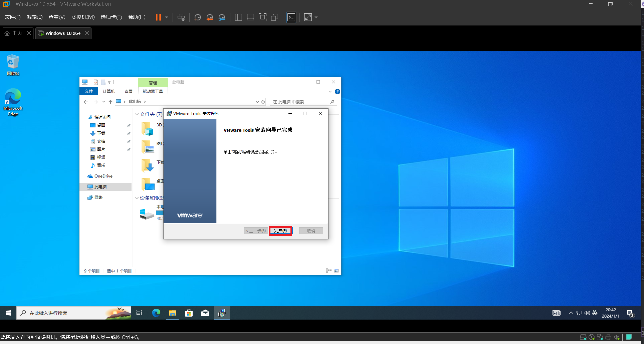The image size is (644, 344).
Task: Switch Explorer to details view
Action: point(329,271)
